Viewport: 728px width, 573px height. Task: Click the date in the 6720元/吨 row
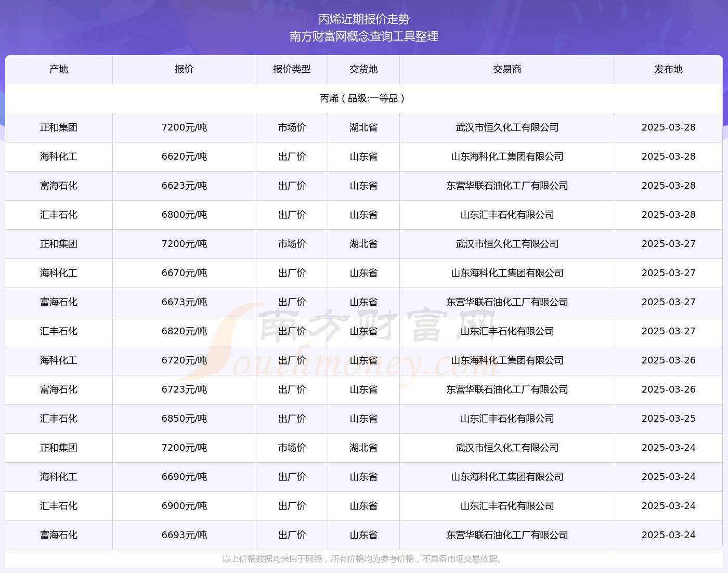(668, 360)
